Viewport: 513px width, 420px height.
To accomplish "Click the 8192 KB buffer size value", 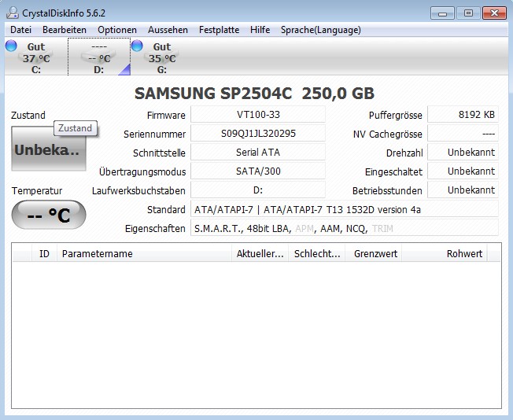I will (x=463, y=115).
